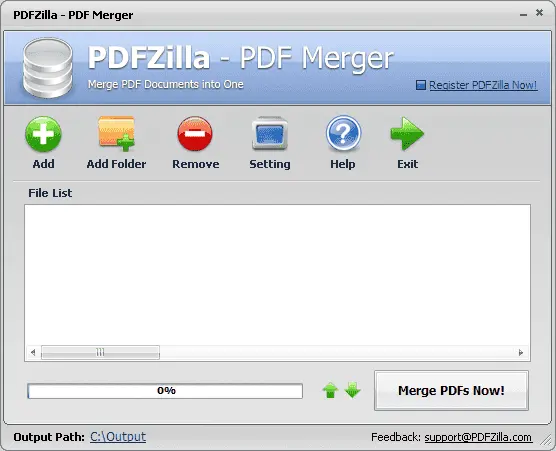
Task: Click the file list scroll right arrow
Action: point(521,352)
